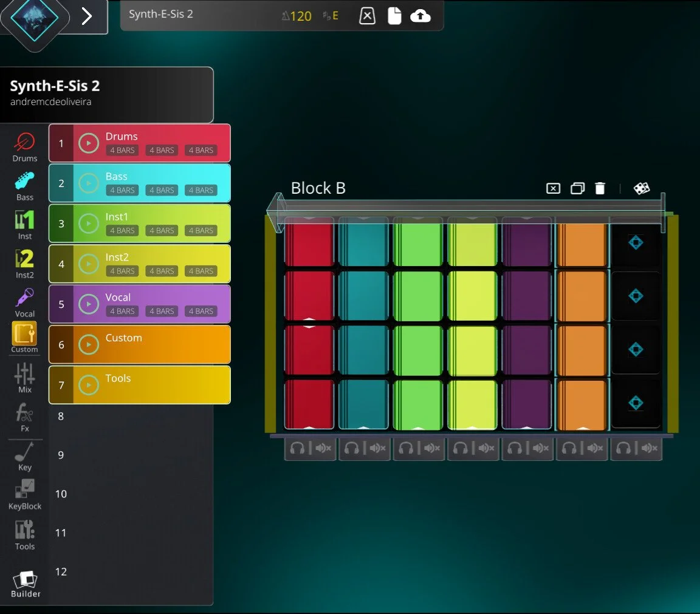Select bottom diamond tools pad
Viewport: 700px width, 614px height.
[x=636, y=403]
